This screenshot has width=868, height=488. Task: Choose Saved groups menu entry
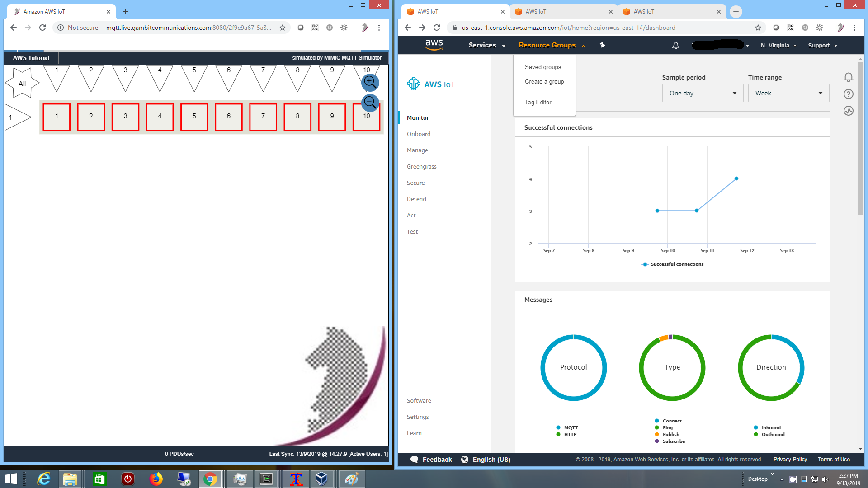(x=543, y=67)
